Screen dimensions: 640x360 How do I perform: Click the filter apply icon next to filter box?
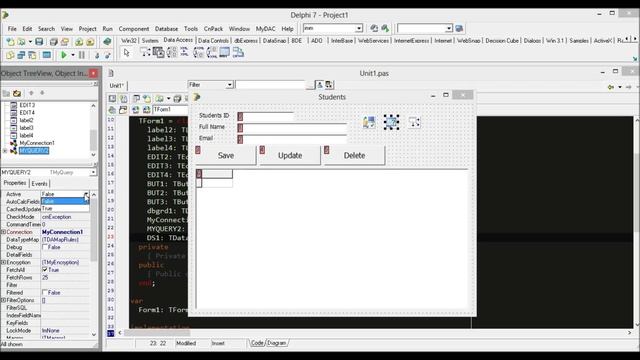coord(320,84)
